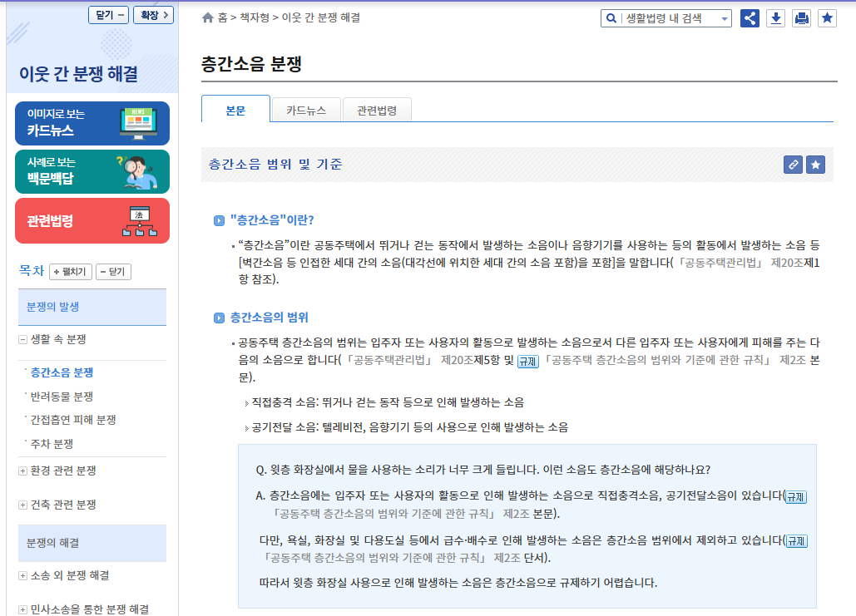This screenshot has height=616, width=856.
Task: Open 백문백답 from the green sidebar banner
Action: click(x=92, y=171)
